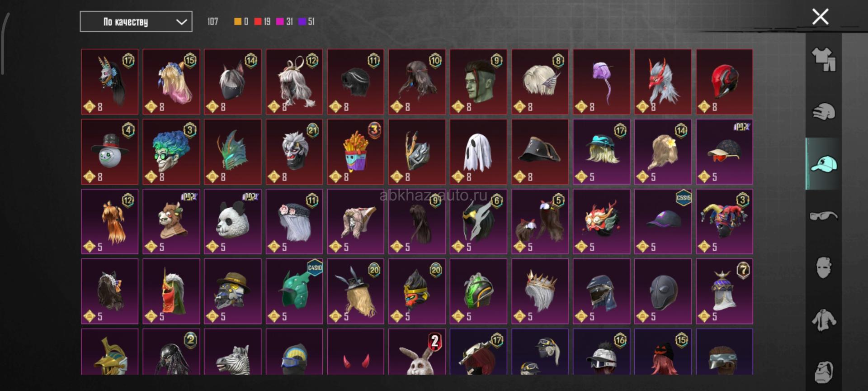Pick the snowman with top hat
Image resolution: width=868 pixels, height=391 pixels.
109,152
